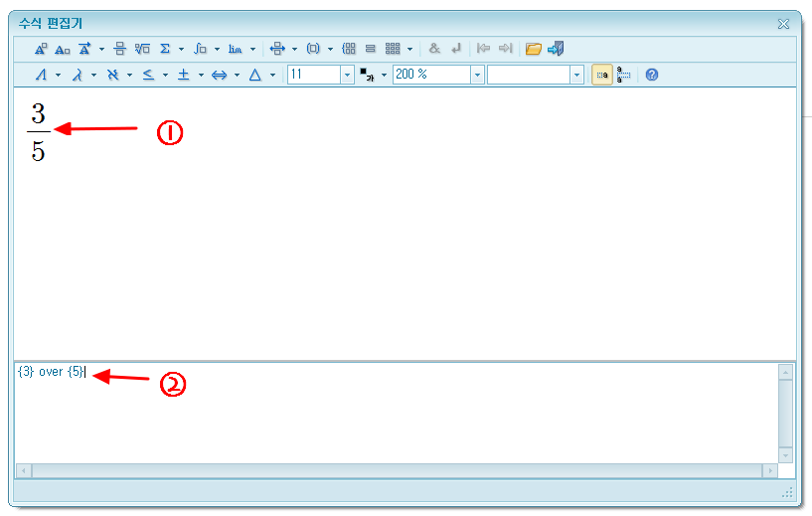The width and height of the screenshot is (812, 516).
Task: Expand the lim dropdown arrow
Action: [252, 50]
